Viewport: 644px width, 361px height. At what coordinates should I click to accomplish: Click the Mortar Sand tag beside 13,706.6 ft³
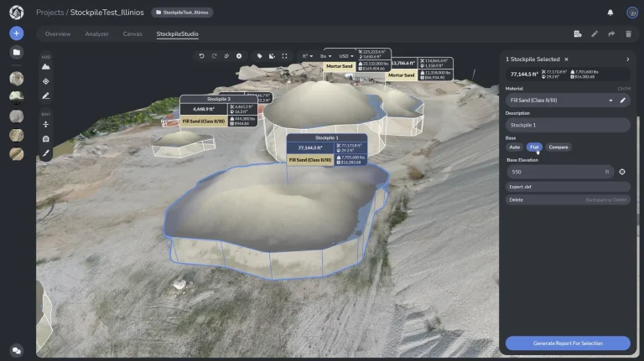tap(402, 75)
